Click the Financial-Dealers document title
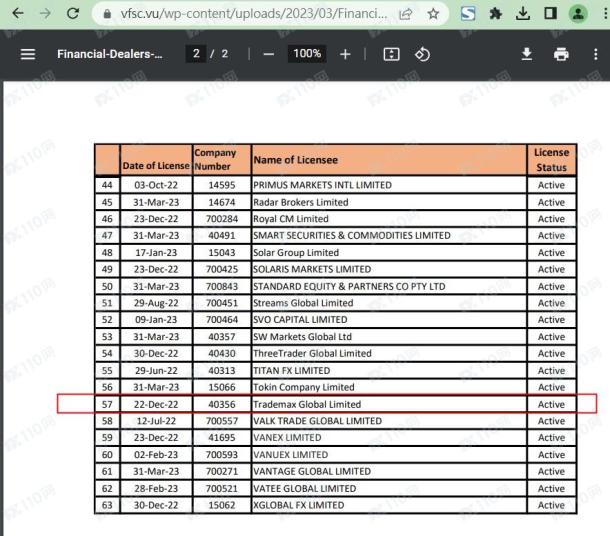 [x=110, y=54]
